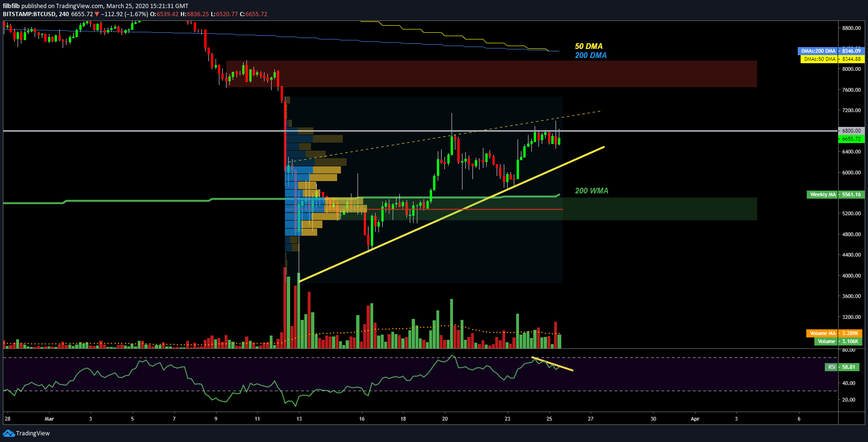
Task: Select the dark red resistance zone rectangle
Action: 491,74
